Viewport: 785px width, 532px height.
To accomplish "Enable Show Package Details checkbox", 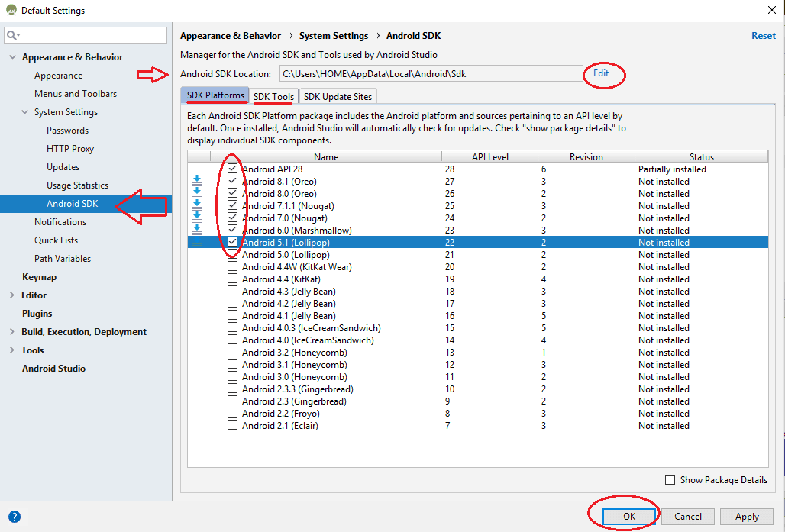I will click(x=670, y=479).
